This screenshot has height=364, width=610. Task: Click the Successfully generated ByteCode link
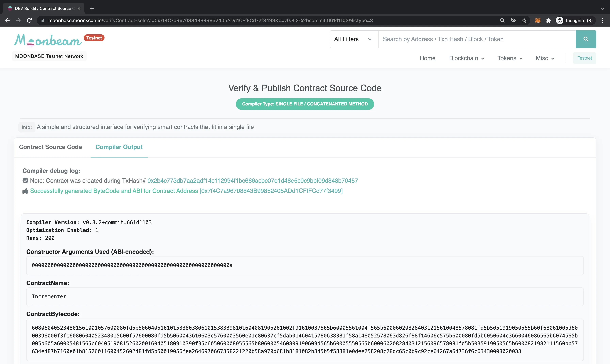(186, 191)
